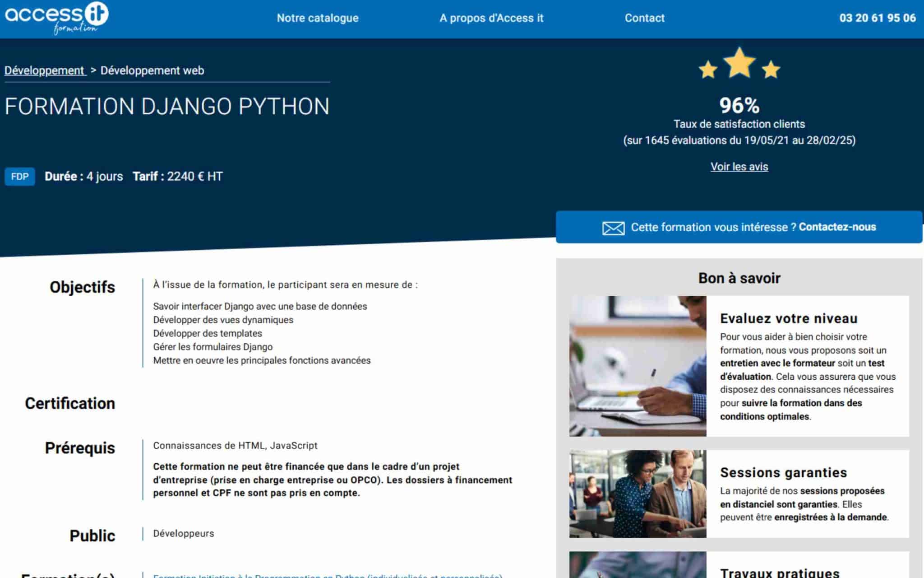Screen dimensions: 924x578
Task: Click 'Développer des templates' objective
Action: (x=208, y=333)
